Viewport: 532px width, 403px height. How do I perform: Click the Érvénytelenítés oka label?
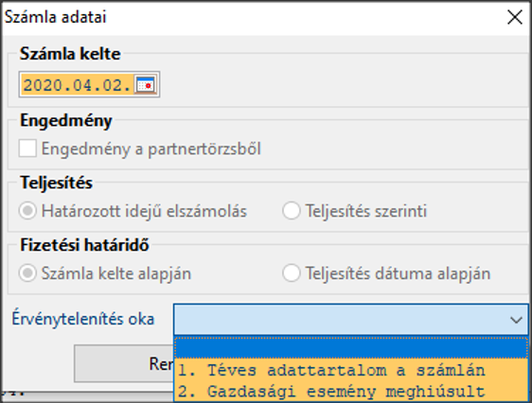point(83,319)
